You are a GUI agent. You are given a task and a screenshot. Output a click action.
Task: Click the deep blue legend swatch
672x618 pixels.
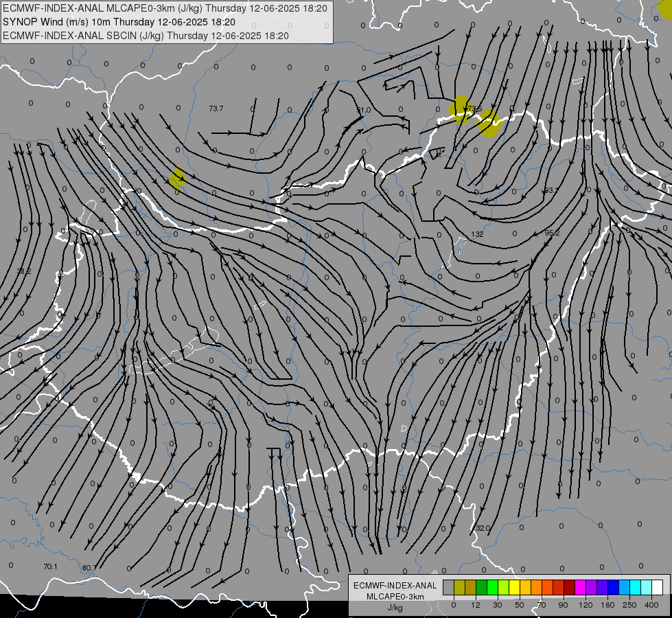[x=614, y=588]
